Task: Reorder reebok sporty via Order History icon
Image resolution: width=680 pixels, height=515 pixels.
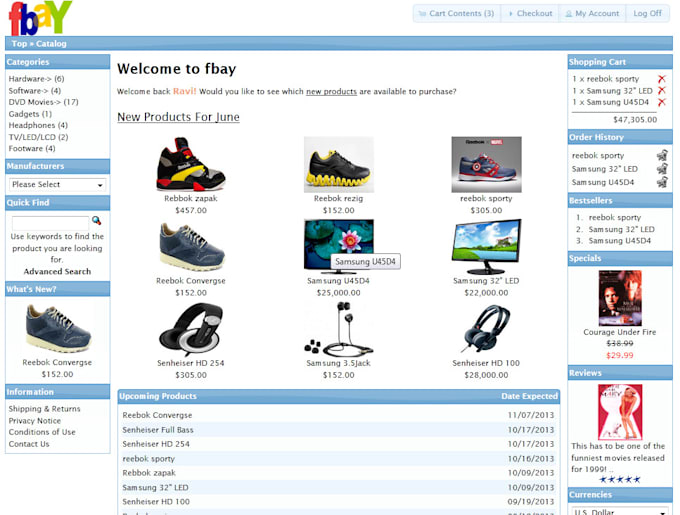Action: pos(662,155)
